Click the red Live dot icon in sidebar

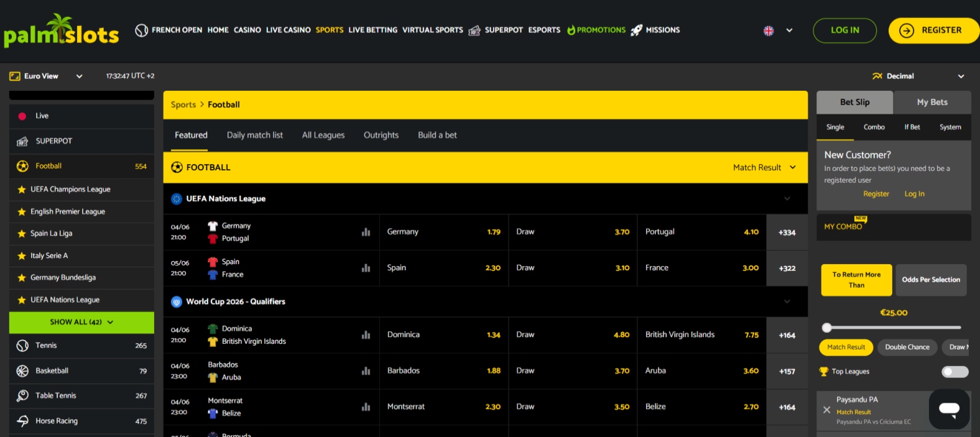pyautogui.click(x=22, y=116)
